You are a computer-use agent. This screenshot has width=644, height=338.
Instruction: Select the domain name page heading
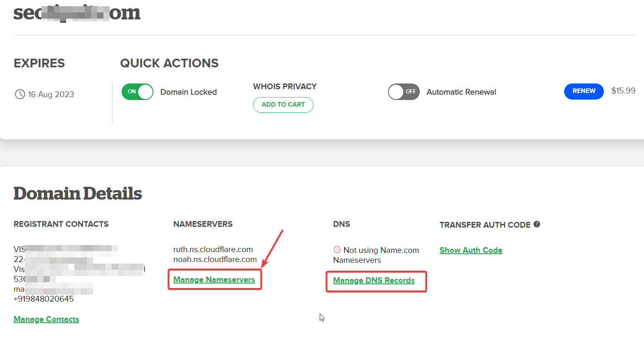(77, 13)
